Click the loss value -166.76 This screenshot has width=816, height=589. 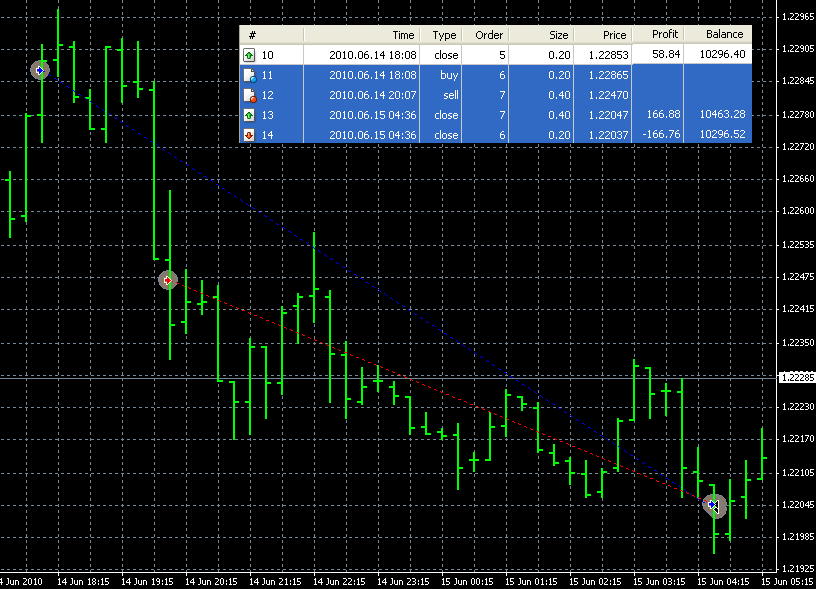click(x=661, y=134)
